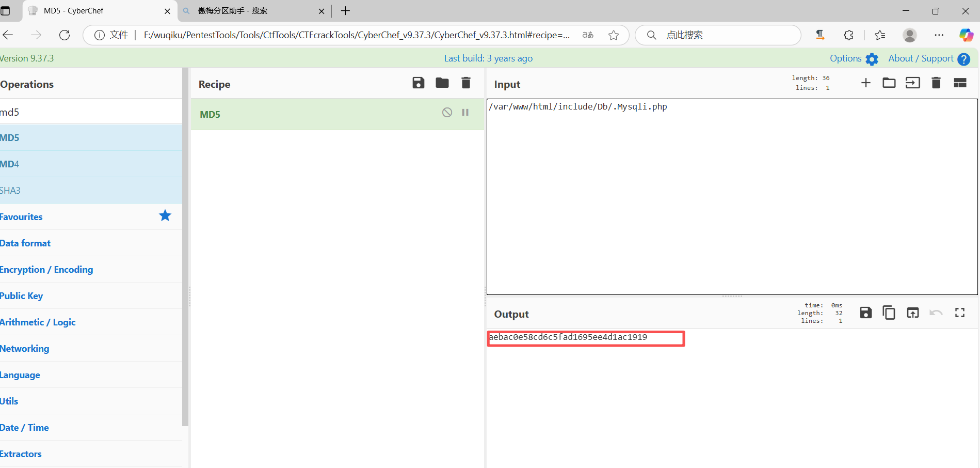The width and height of the screenshot is (980, 468).
Task: Replace input with output
Action: [913, 313]
